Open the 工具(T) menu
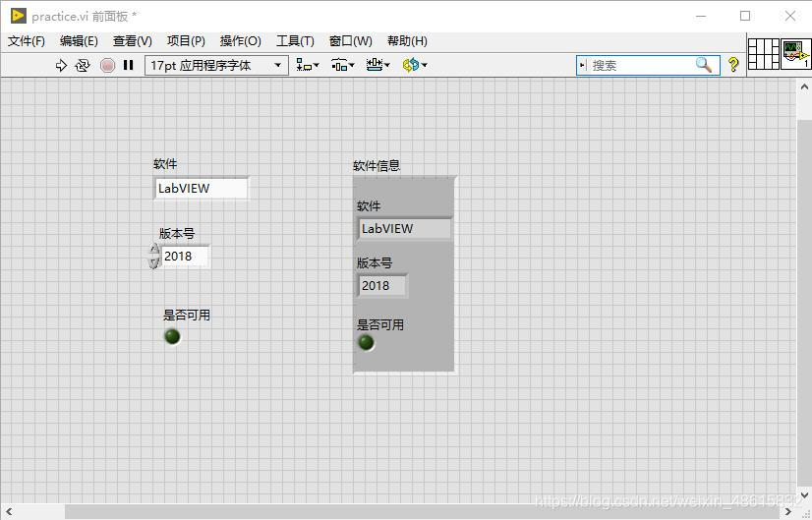The height and width of the screenshot is (520, 812). pos(295,41)
